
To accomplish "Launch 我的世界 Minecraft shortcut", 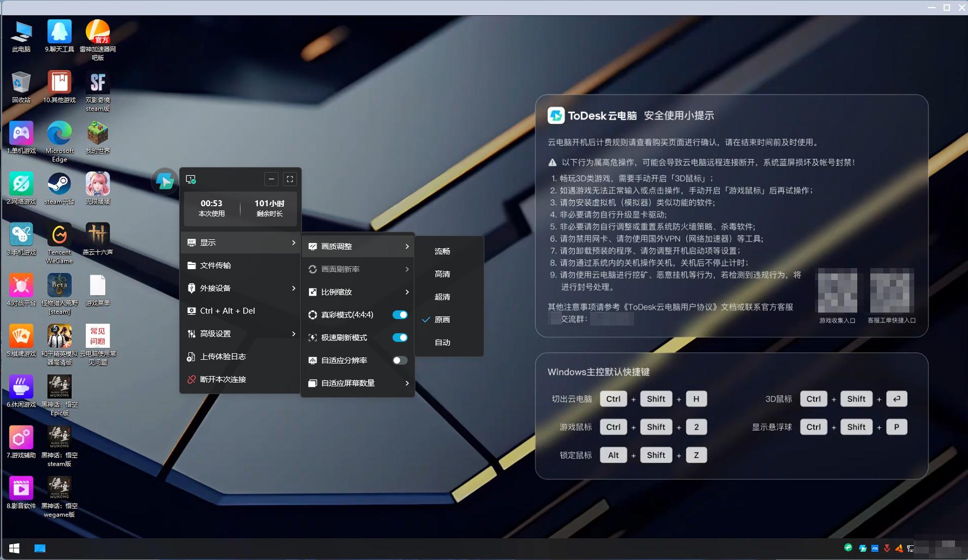I will 98,138.
